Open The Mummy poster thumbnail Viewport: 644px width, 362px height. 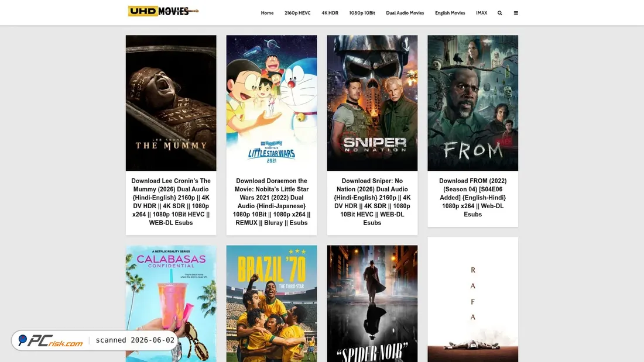171,103
